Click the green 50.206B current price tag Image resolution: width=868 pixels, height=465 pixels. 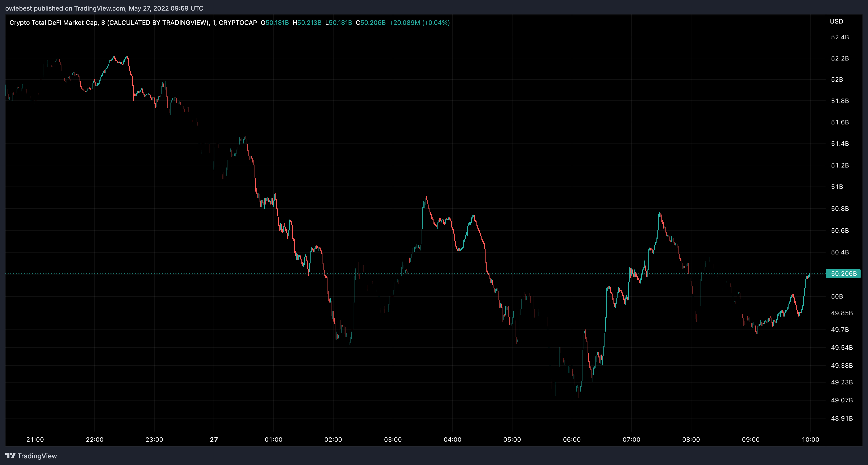tap(843, 274)
